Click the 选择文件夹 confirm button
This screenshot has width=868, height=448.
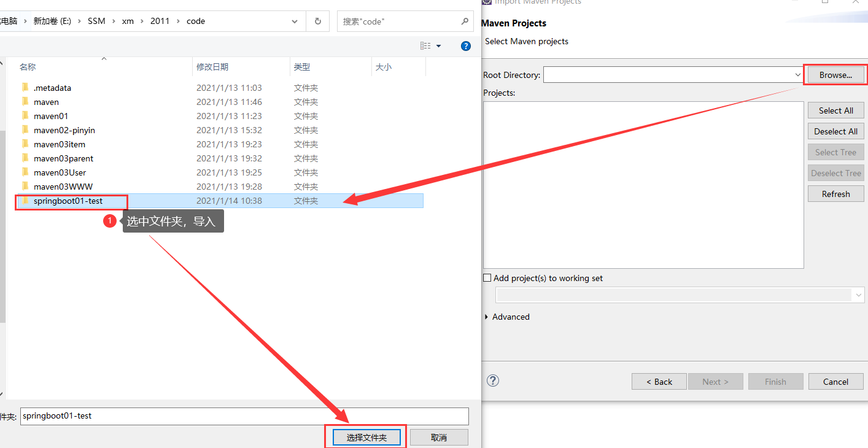tap(365, 436)
